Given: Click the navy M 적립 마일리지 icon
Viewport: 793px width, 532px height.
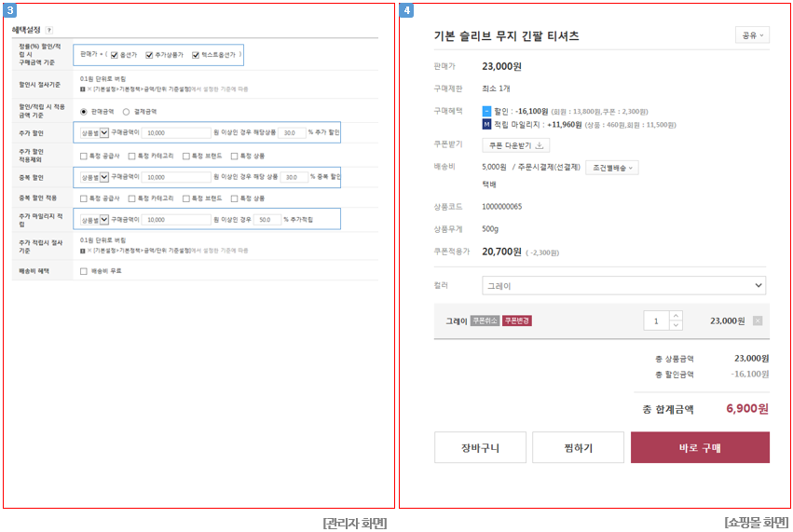Looking at the screenshot, I should pos(486,125).
